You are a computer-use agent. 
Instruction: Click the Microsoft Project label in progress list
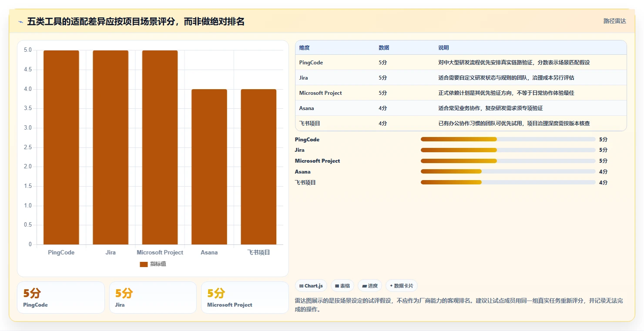(x=318, y=161)
